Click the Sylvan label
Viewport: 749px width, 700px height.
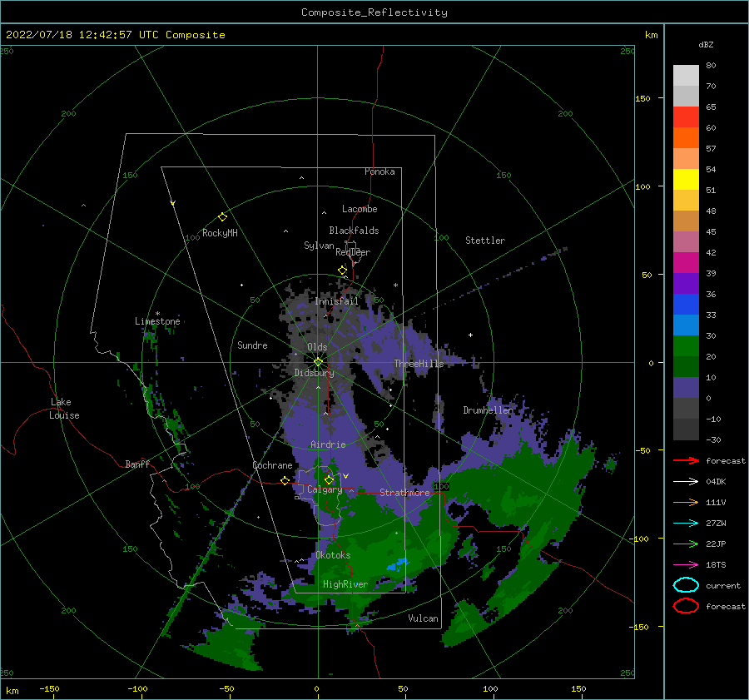pos(319,246)
